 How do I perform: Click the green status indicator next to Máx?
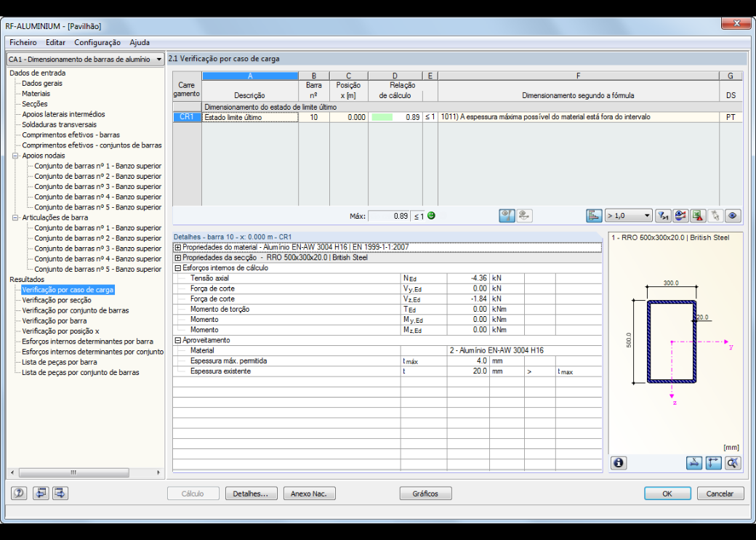pyautogui.click(x=431, y=216)
